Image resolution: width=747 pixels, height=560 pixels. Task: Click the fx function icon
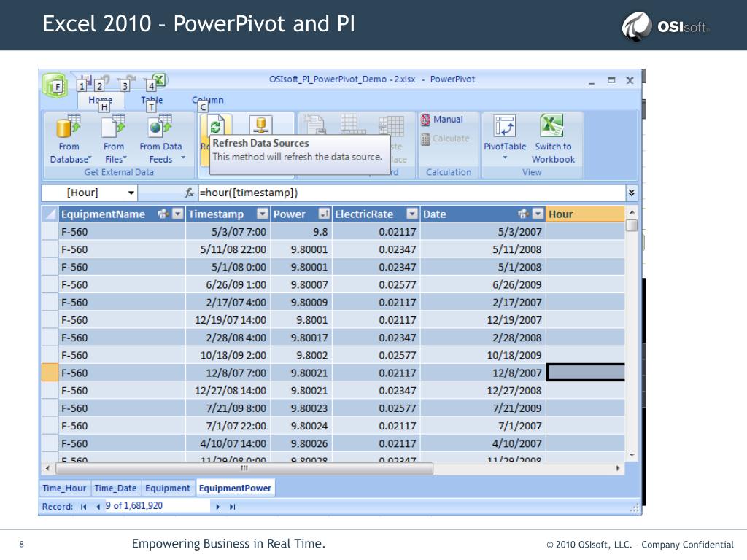189,192
